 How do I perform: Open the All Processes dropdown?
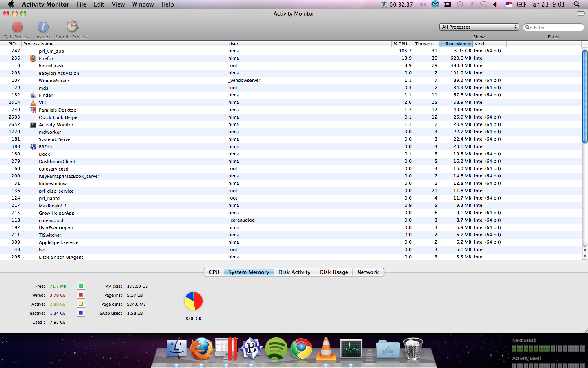[x=479, y=27]
